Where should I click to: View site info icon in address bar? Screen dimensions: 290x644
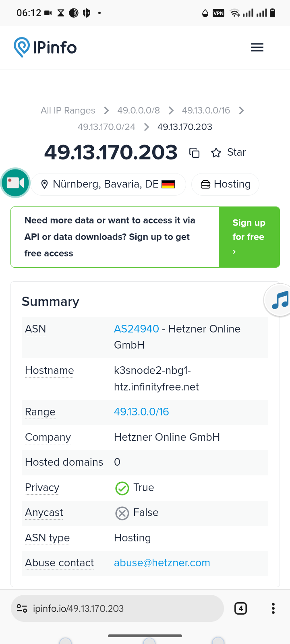click(x=22, y=608)
